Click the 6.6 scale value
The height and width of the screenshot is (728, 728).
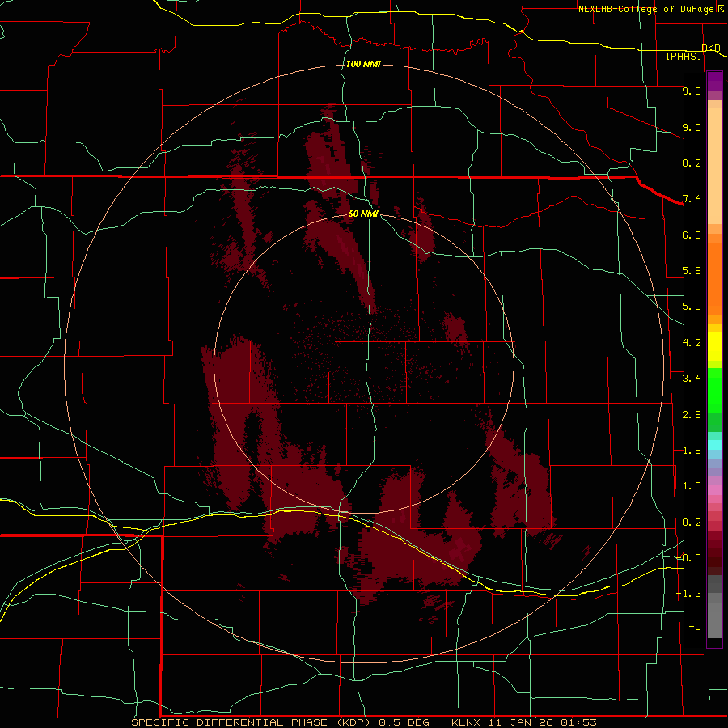point(692,235)
